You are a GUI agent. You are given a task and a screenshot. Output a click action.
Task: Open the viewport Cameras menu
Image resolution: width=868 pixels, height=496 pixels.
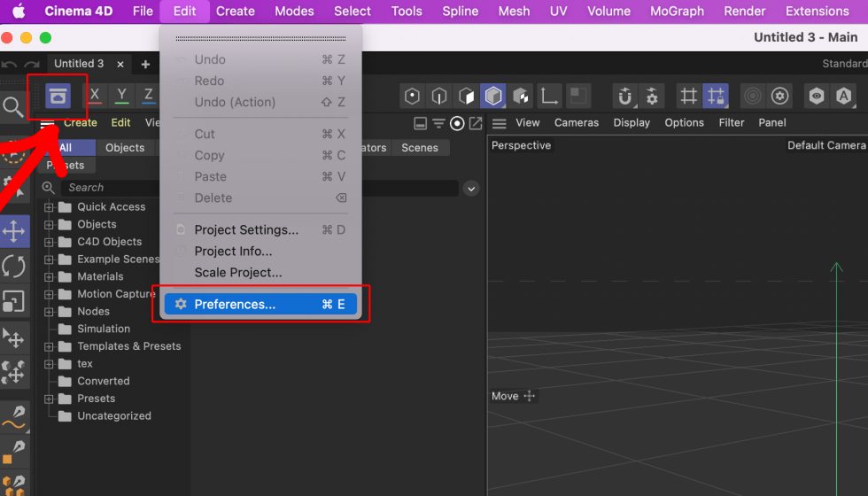click(577, 123)
